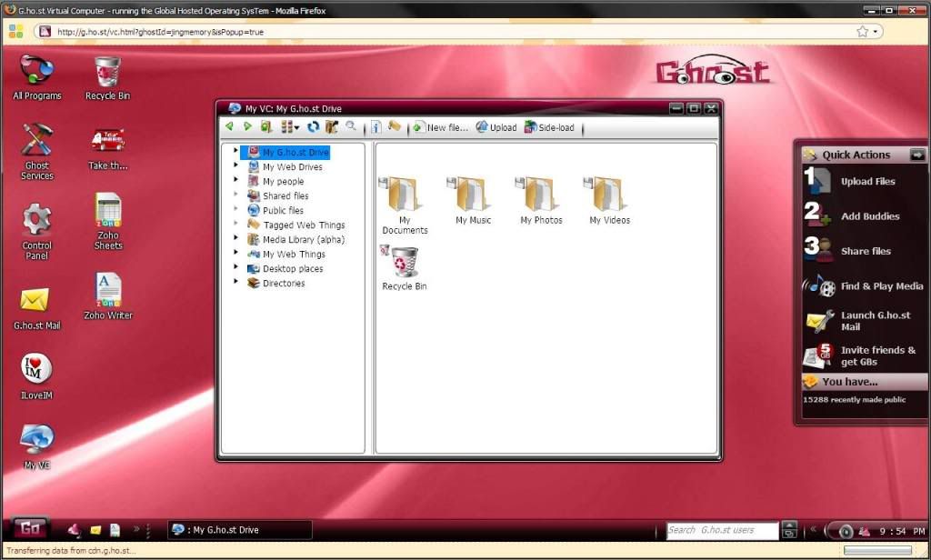Click the tag toolbar icon

point(394,125)
